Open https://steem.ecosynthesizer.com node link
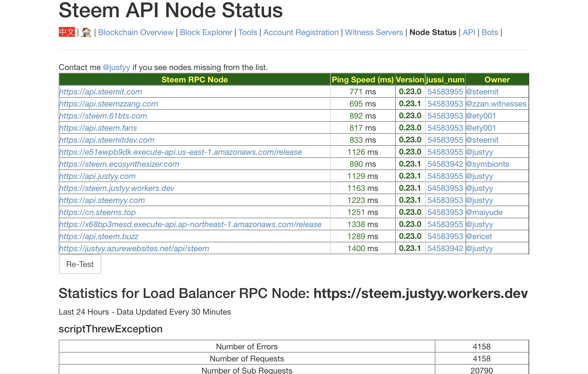Viewport: 588px width, 374px height. tap(119, 164)
